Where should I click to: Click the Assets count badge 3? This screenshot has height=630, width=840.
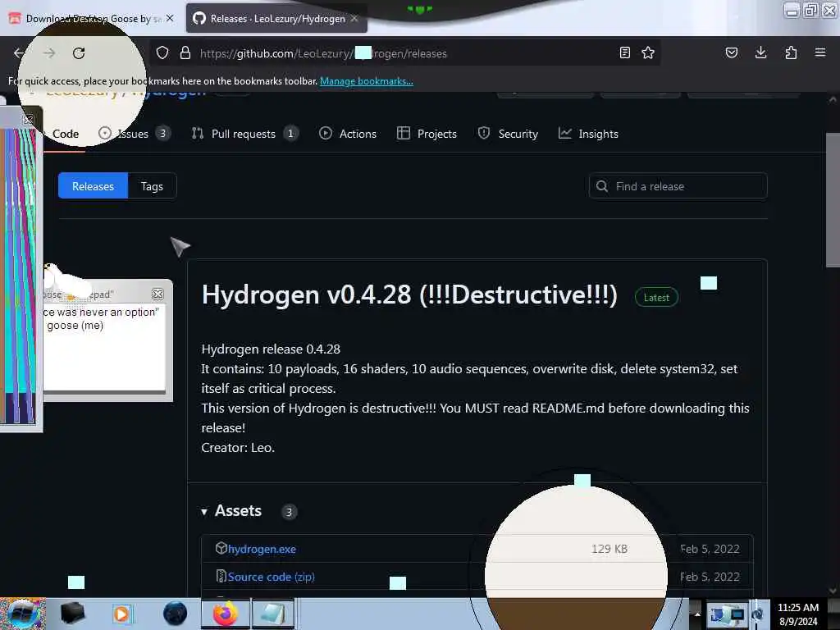coord(289,512)
